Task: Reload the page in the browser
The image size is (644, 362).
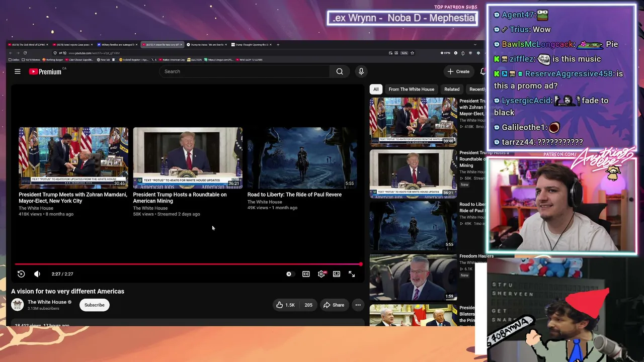Action: pos(25,53)
